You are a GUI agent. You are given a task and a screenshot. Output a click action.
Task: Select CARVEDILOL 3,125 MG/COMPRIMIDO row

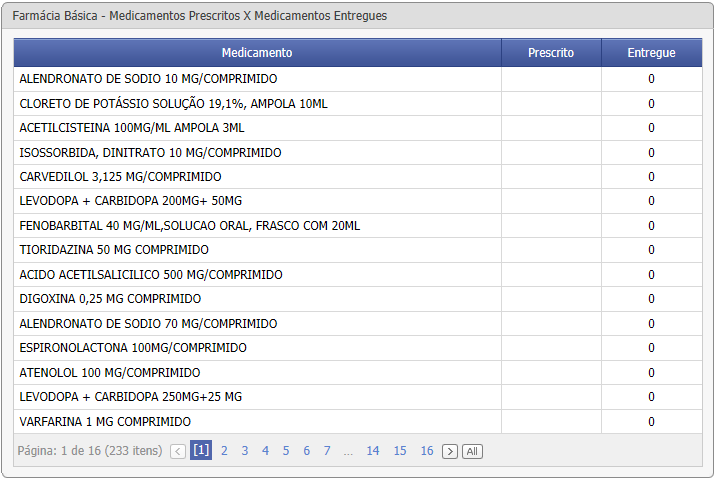pyautogui.click(x=358, y=177)
